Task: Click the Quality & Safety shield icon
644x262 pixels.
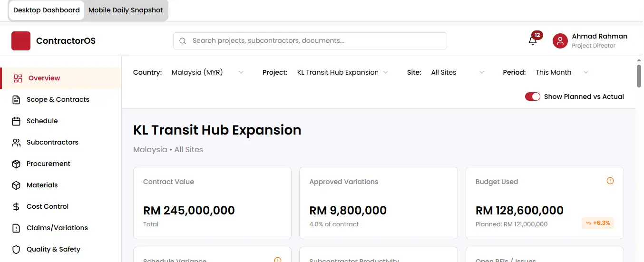Action: [16, 250]
